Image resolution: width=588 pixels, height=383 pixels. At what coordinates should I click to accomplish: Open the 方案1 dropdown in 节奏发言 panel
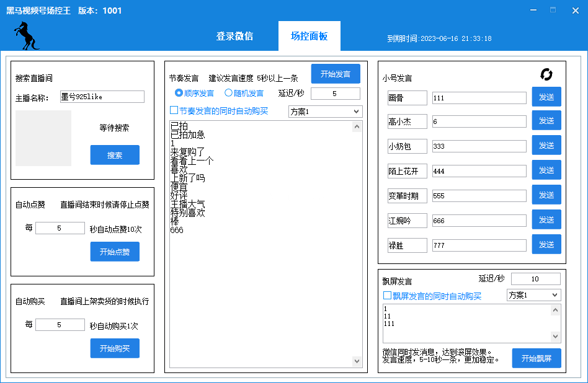pyautogui.click(x=325, y=112)
